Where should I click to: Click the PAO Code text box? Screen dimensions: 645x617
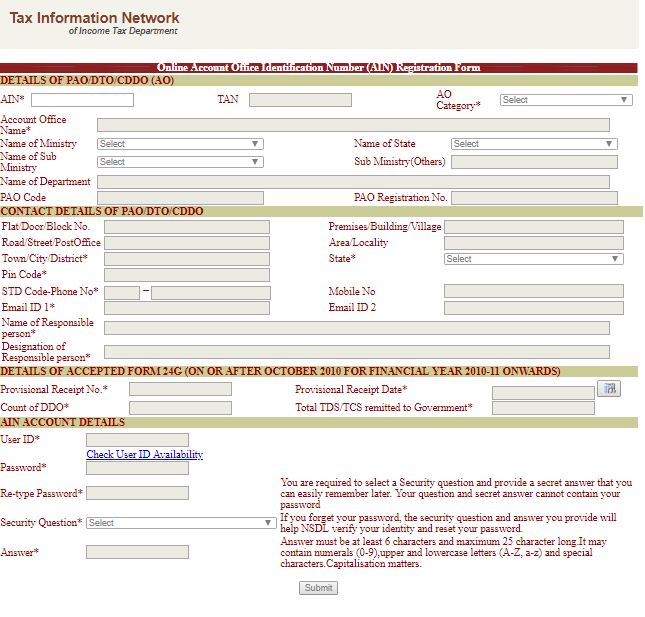[180, 198]
